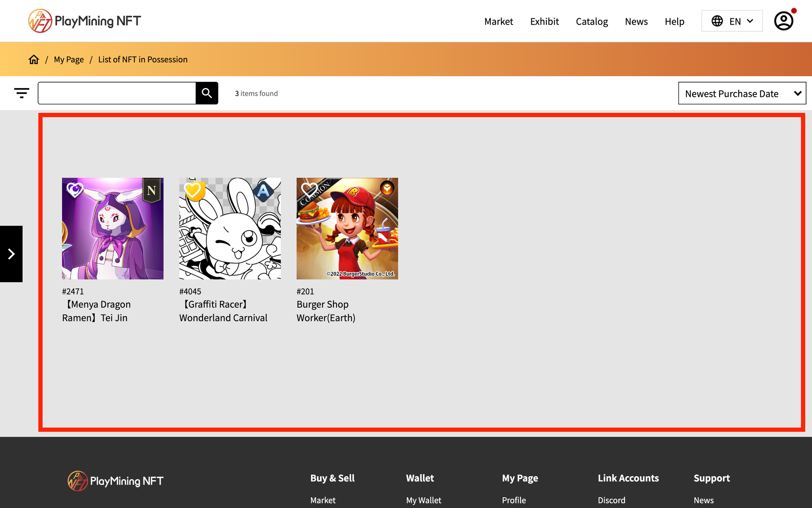Open the Catalog menu item
Image resolution: width=812 pixels, height=508 pixels.
592,21
